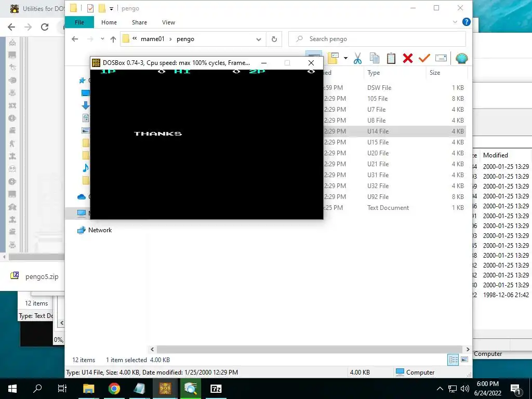The height and width of the screenshot is (399, 532).
Task: Click the orange checkmark Properties icon
Action: point(424,58)
